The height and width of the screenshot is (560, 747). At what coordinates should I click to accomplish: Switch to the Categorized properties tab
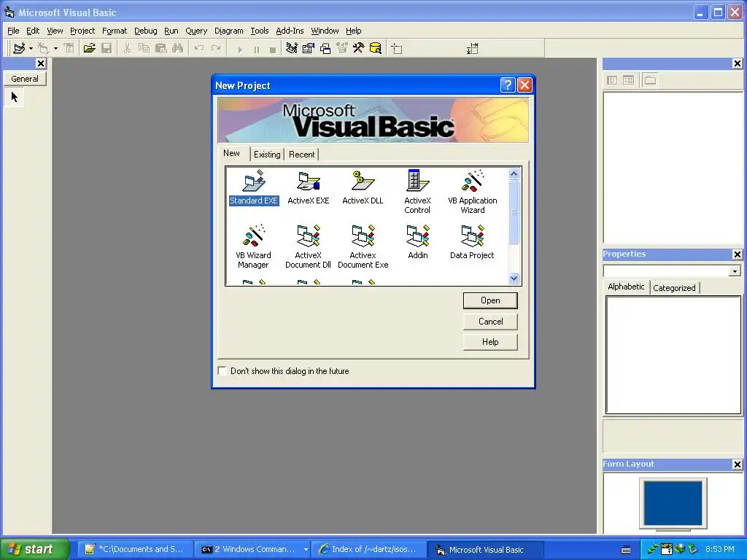[674, 287]
